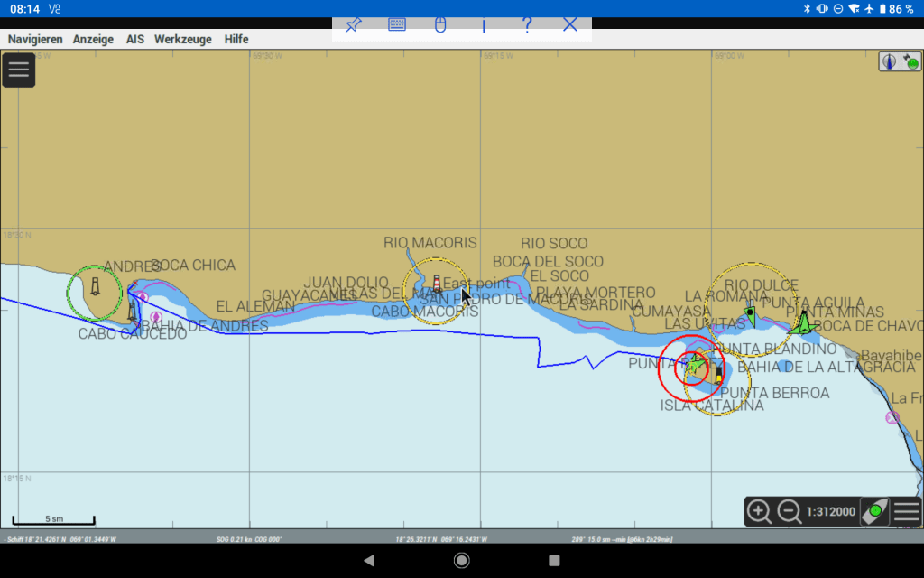Click the compass north-up indicator
This screenshot has height=578, width=924.
(890, 62)
